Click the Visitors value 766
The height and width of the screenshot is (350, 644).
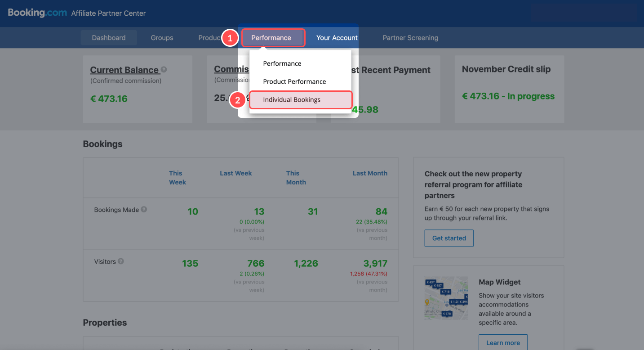256,264
